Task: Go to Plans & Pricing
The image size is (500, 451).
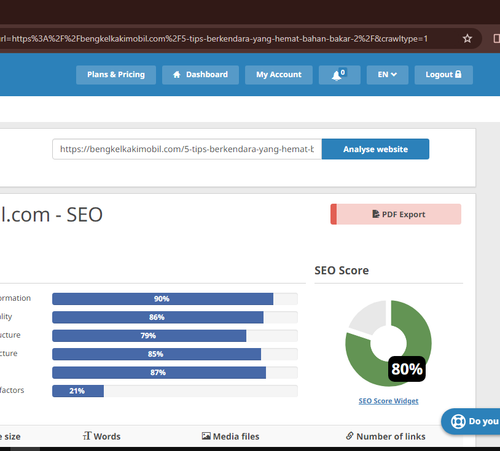Action: click(116, 75)
